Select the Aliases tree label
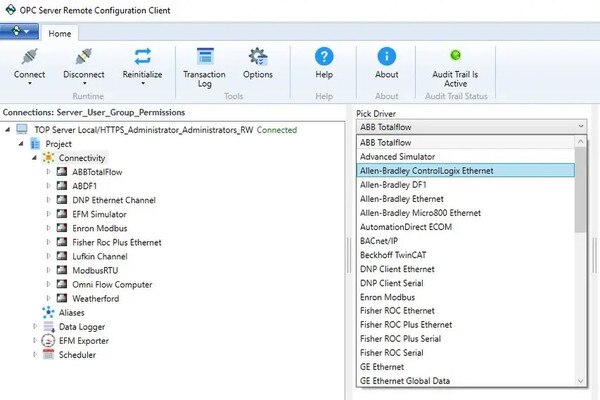 72,313
